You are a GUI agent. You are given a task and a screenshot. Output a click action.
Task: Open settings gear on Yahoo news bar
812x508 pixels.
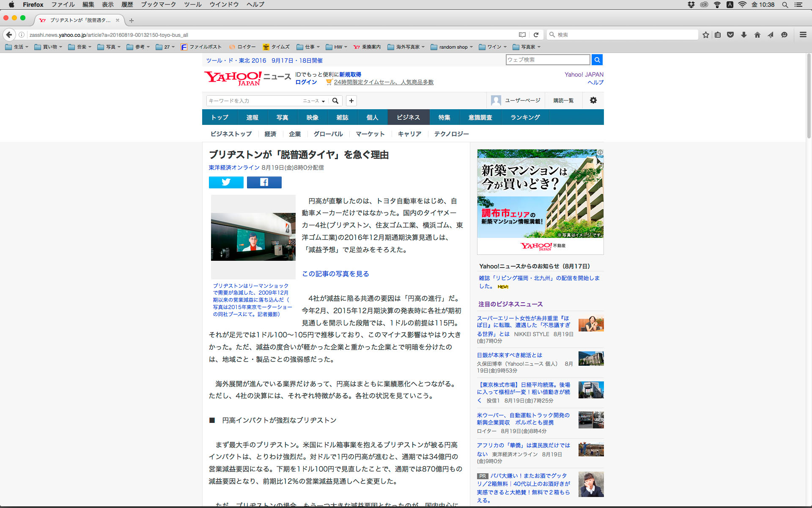pos(593,100)
